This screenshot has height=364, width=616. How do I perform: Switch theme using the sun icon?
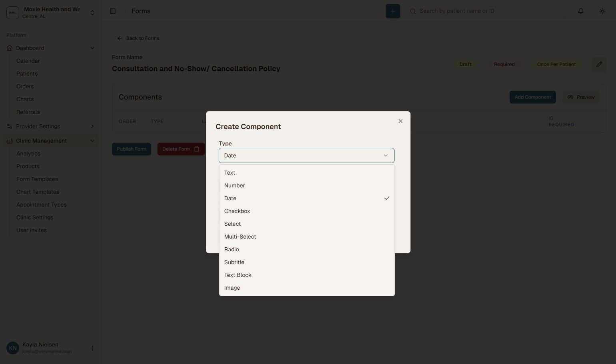tap(602, 11)
